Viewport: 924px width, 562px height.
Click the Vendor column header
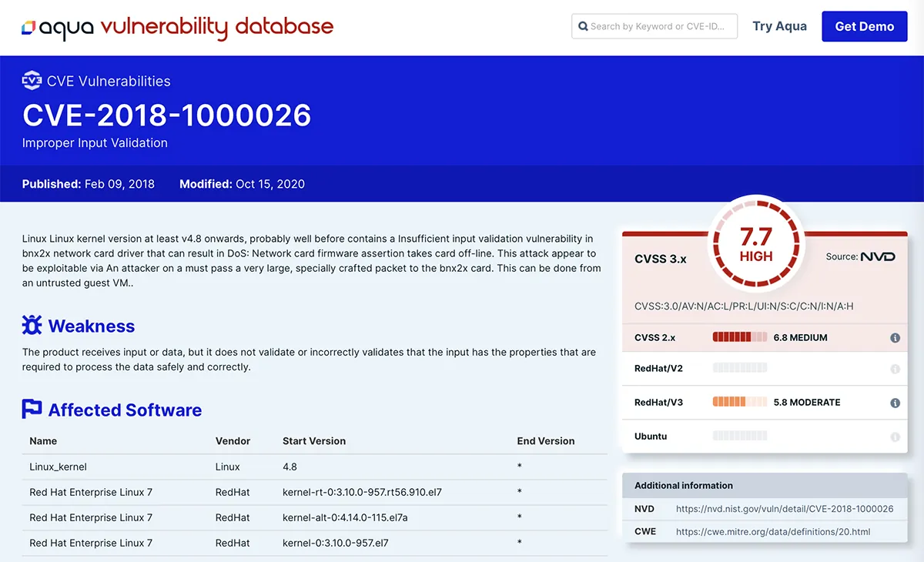[x=233, y=441]
